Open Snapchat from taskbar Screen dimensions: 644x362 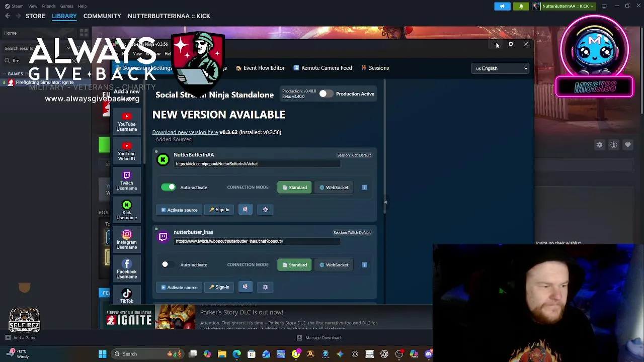tap(296, 354)
